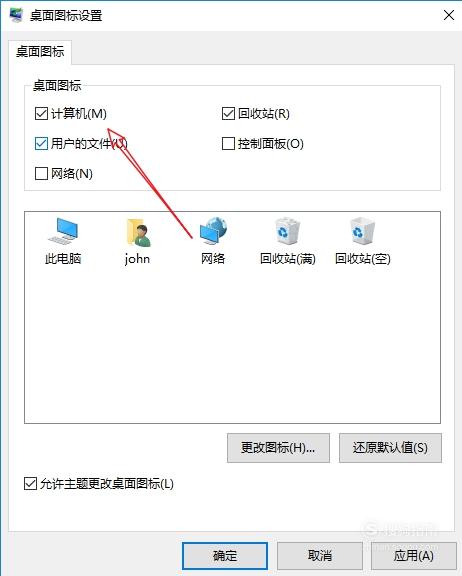The image size is (462, 576).
Task: Click the 取消 button
Action: coord(320,556)
